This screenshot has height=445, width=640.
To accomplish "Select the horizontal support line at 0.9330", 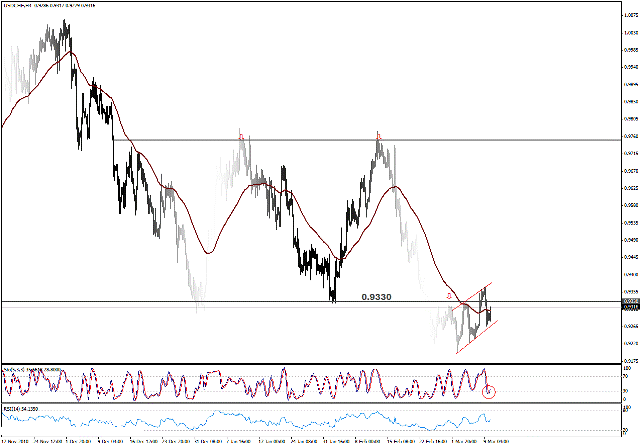I will (x=200, y=302).
